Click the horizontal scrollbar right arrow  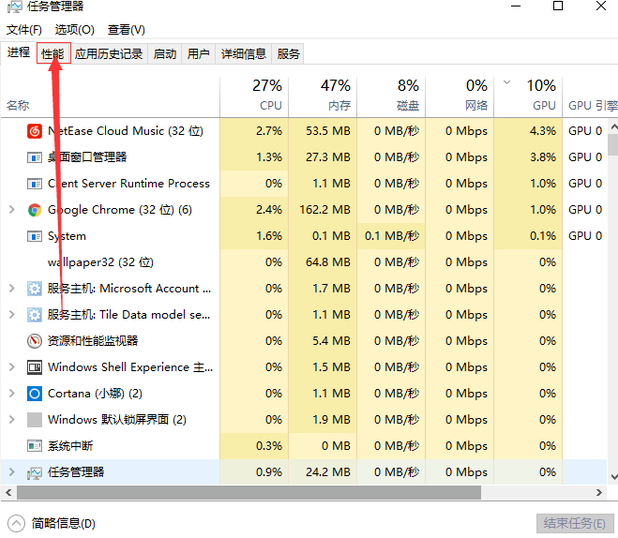[x=599, y=492]
